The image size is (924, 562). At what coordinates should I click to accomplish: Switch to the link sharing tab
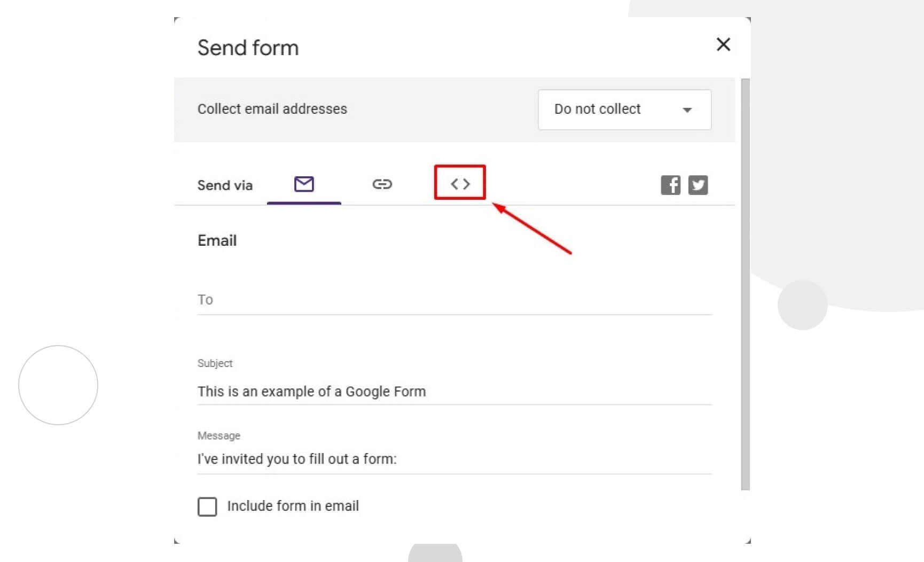click(x=382, y=184)
